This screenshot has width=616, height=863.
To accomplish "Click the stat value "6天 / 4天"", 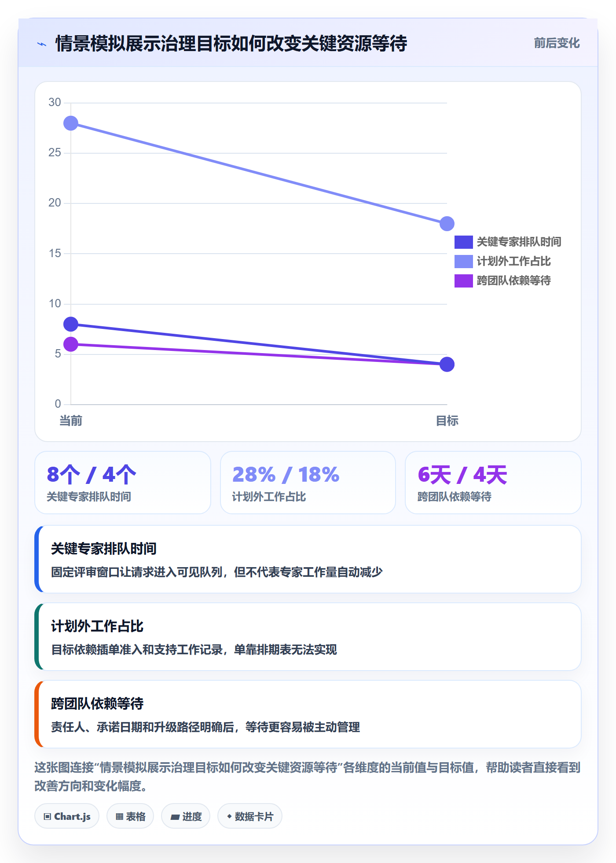I will pyautogui.click(x=462, y=475).
